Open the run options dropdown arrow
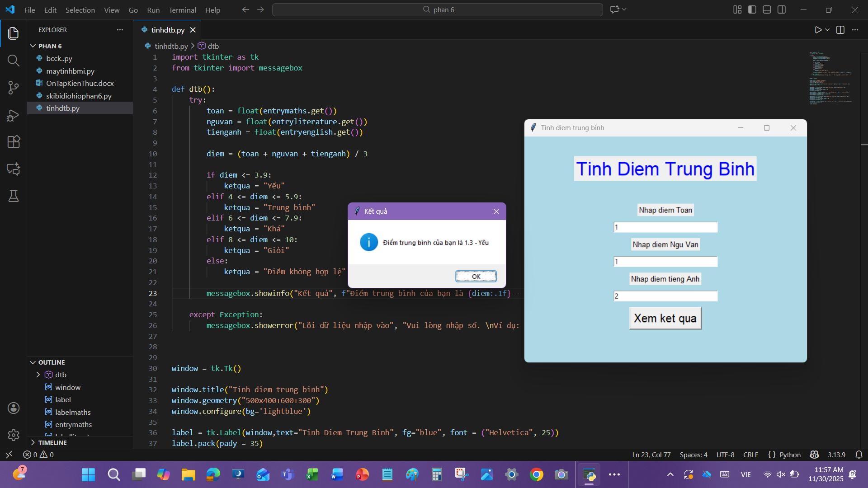The image size is (868, 488). coord(827,30)
